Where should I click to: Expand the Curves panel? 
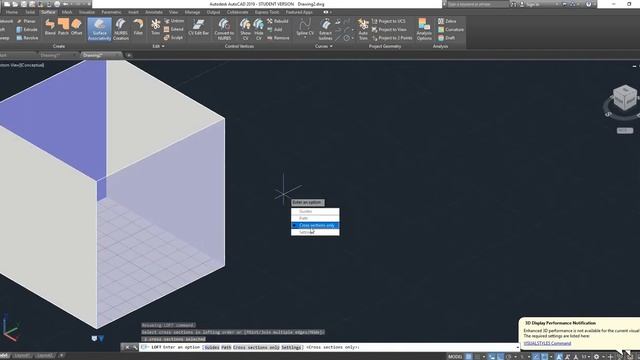324,46
